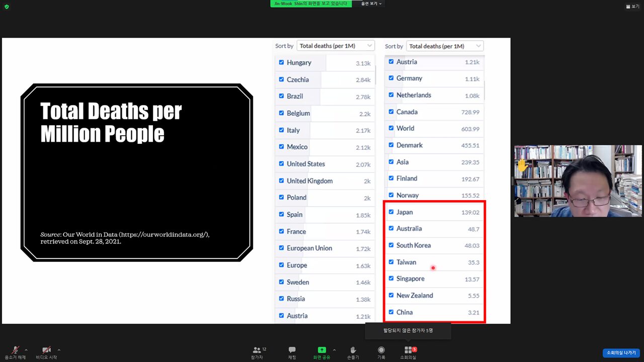Open the View Options menu at top

coord(371,4)
